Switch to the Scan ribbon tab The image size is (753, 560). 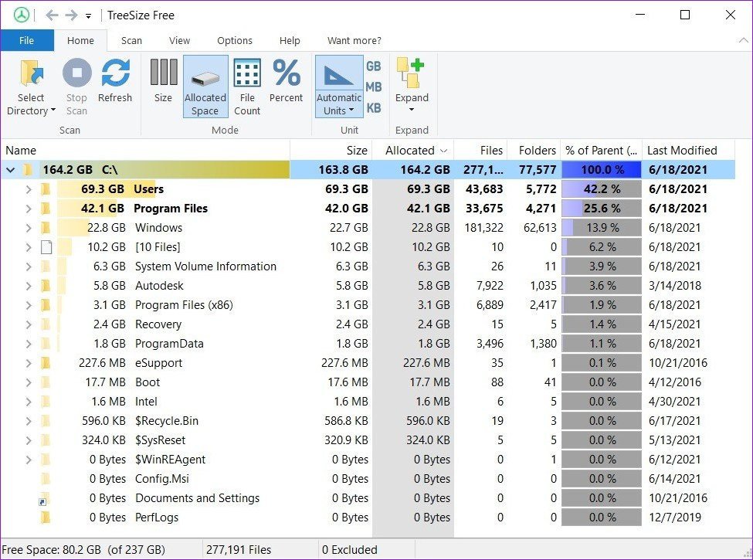pyautogui.click(x=131, y=40)
